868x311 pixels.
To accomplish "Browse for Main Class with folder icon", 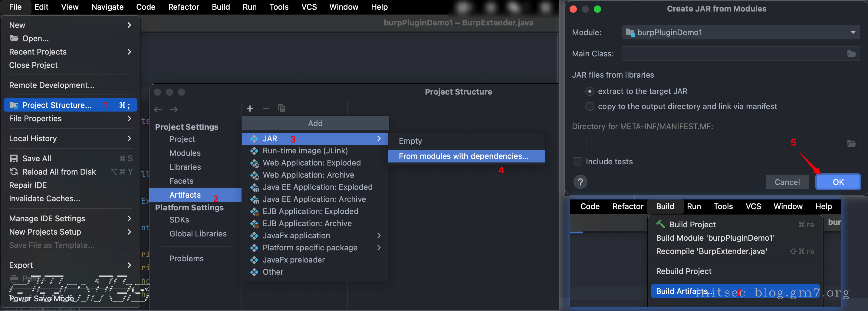I will tap(851, 54).
